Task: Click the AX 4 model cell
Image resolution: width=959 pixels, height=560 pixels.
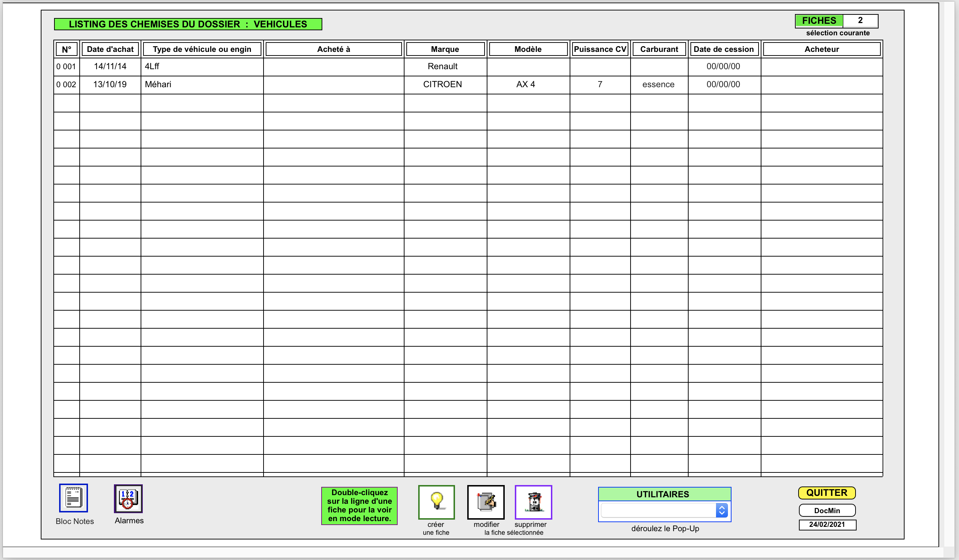Action: tap(528, 84)
